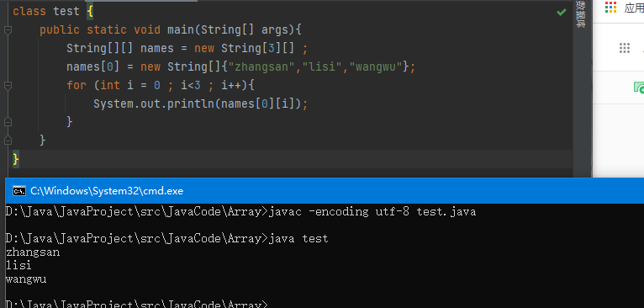Click the colorful apps grid icon in browser

610,7
